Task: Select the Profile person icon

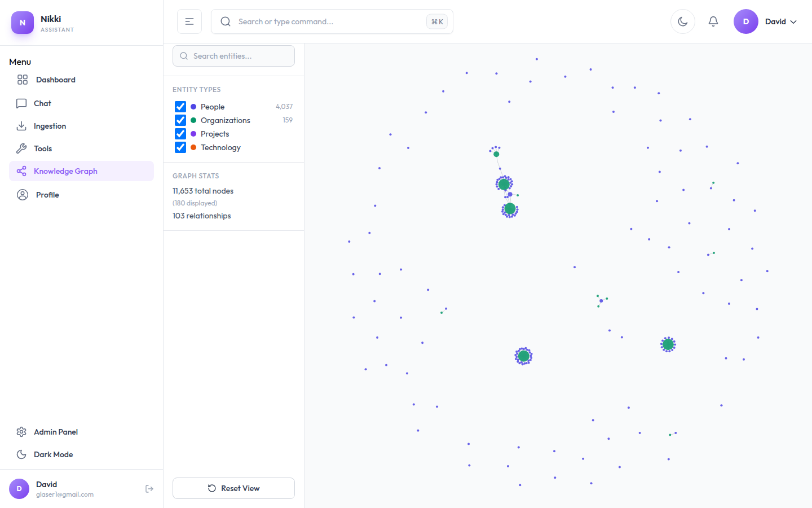Action: [21, 194]
